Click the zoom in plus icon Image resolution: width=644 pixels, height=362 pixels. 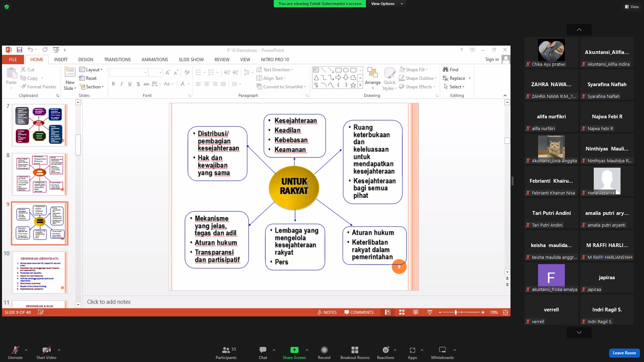[483, 312]
